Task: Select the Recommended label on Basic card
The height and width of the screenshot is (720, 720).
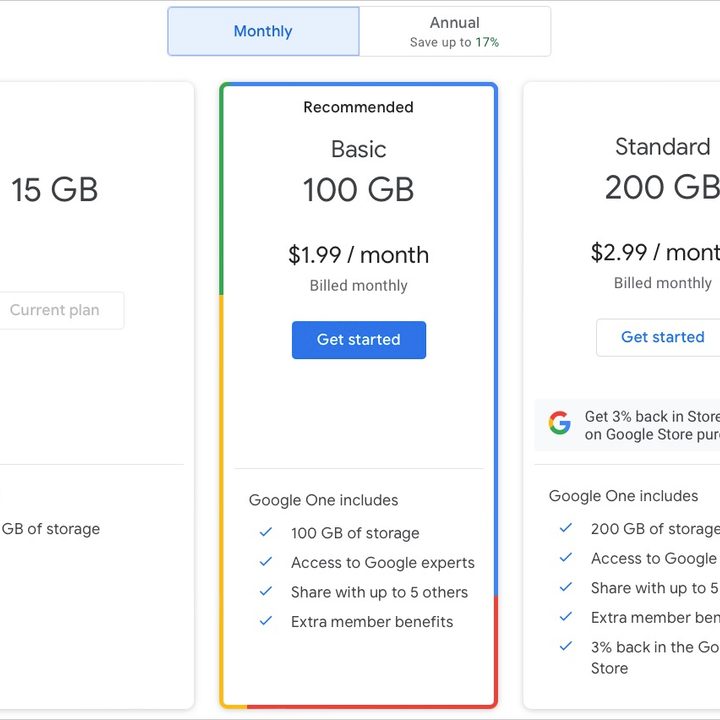Action: click(x=359, y=107)
